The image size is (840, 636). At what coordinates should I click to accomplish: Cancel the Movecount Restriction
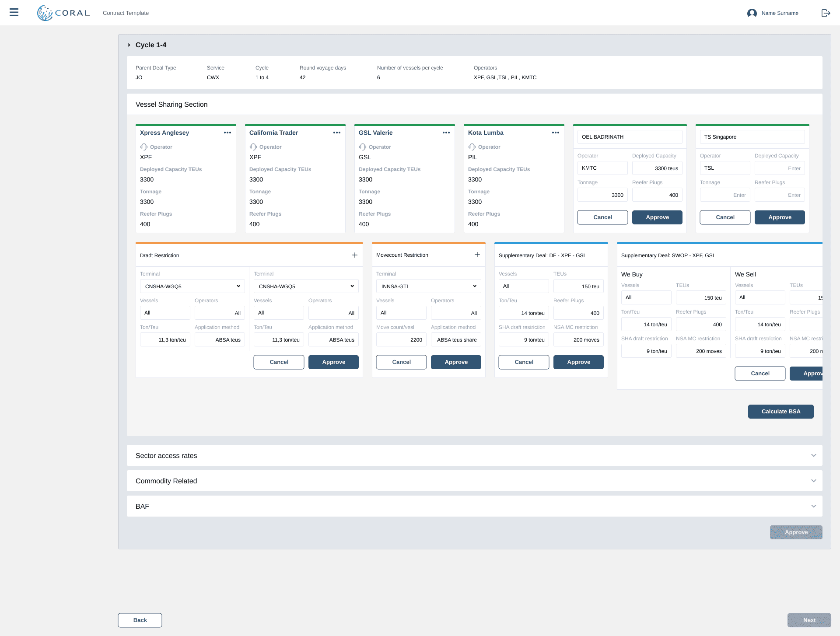[x=401, y=362]
